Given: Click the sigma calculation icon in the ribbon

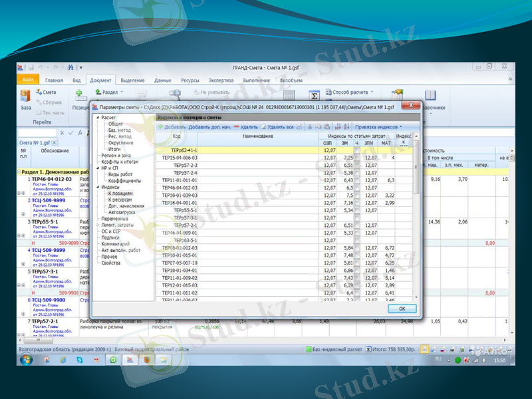Looking at the screenshot, I should click(x=317, y=96).
